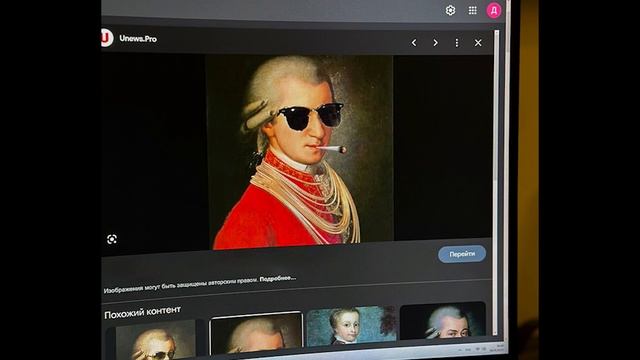Open the pink account avatar
The width and height of the screenshot is (640, 360).
click(x=493, y=11)
